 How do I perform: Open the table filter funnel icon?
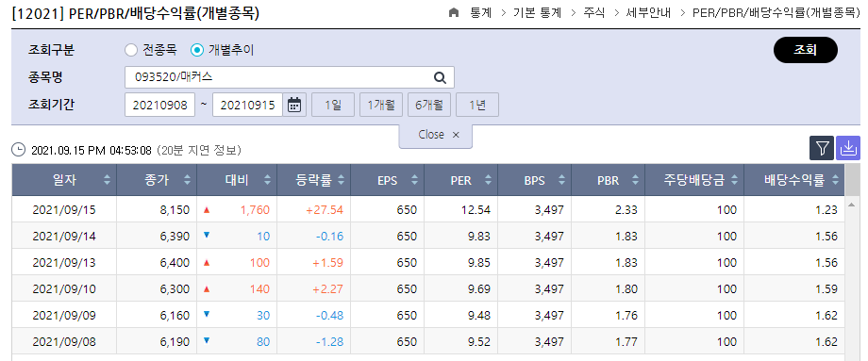click(822, 148)
